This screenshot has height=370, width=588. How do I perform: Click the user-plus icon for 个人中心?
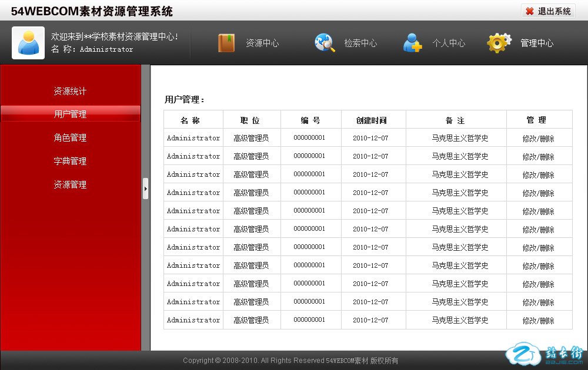click(412, 43)
